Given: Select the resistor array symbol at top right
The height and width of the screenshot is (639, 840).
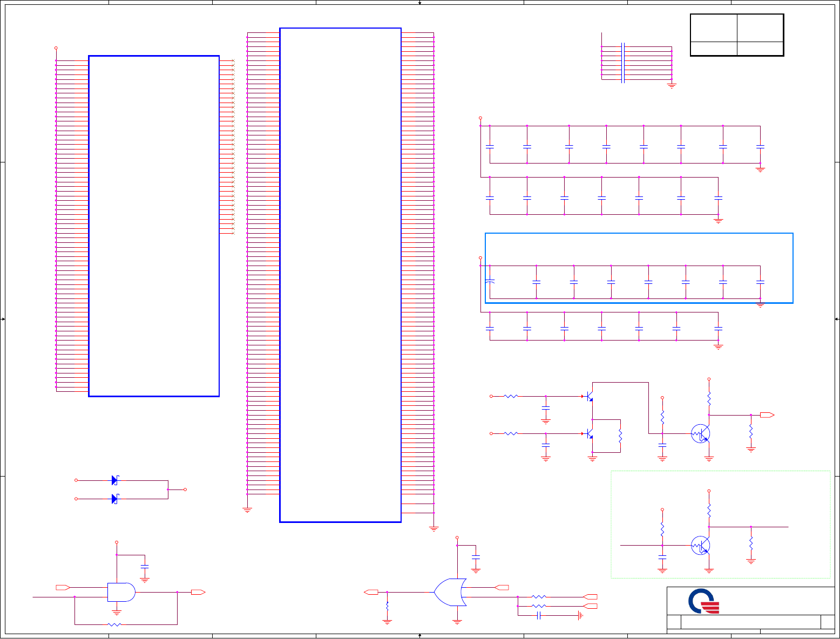Looking at the screenshot, I should pos(624,63).
